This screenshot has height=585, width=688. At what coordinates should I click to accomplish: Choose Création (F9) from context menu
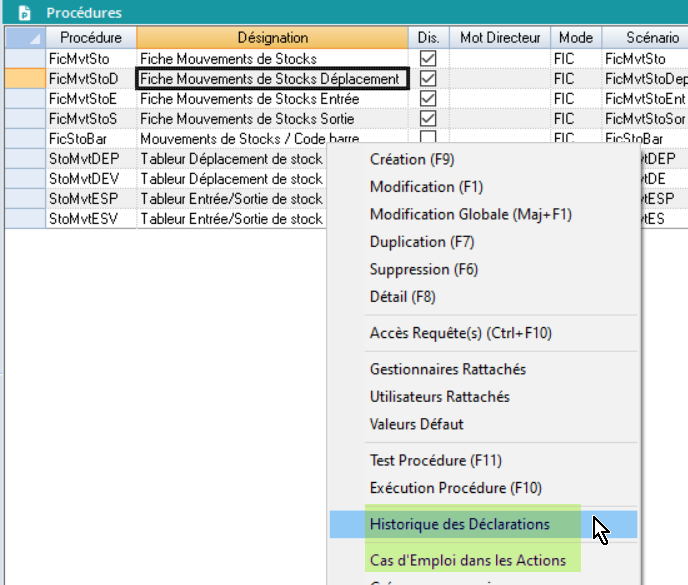pos(412,160)
